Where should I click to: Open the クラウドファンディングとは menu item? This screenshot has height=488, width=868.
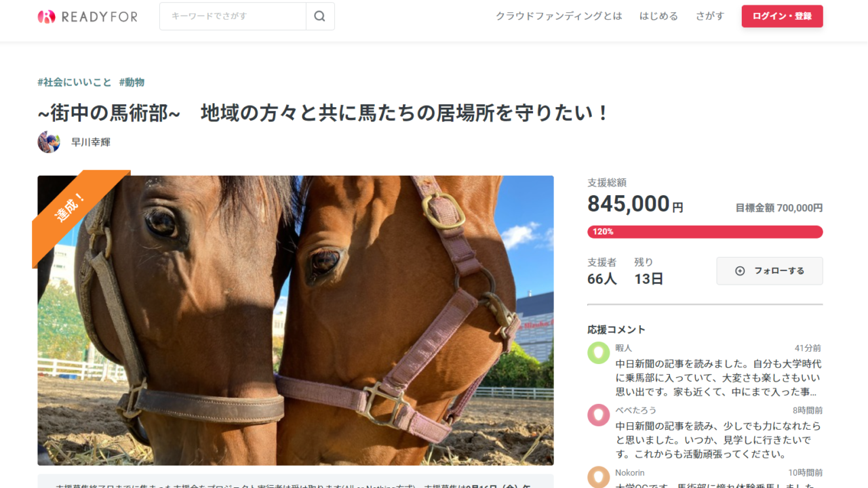click(559, 16)
